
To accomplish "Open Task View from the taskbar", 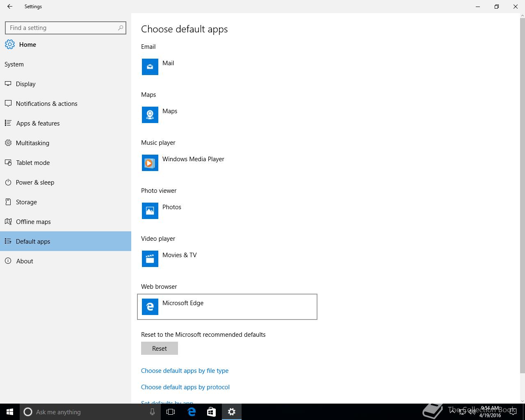I will pyautogui.click(x=171, y=412).
